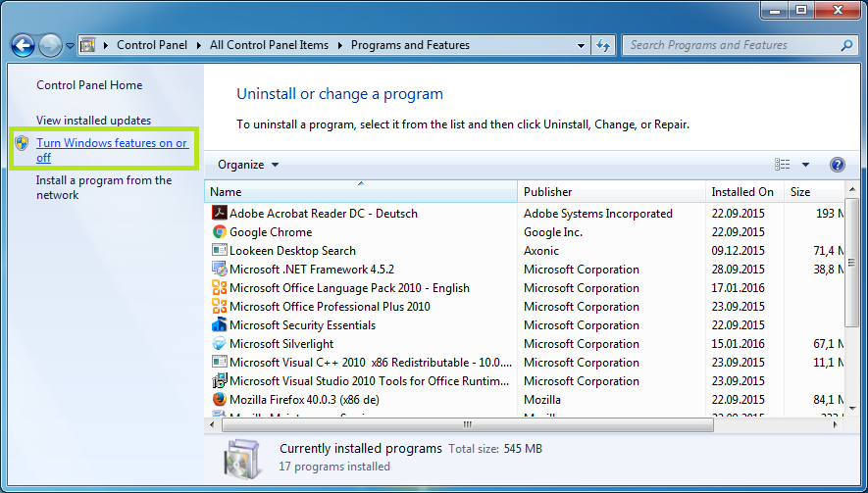Click the Control Panel breadcrumb

pos(152,45)
